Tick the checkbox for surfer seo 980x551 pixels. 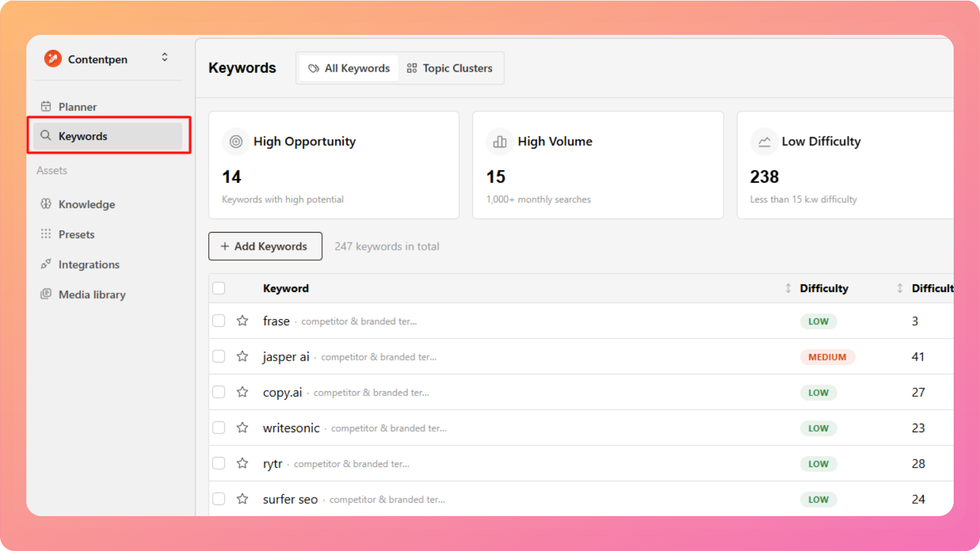pos(219,499)
